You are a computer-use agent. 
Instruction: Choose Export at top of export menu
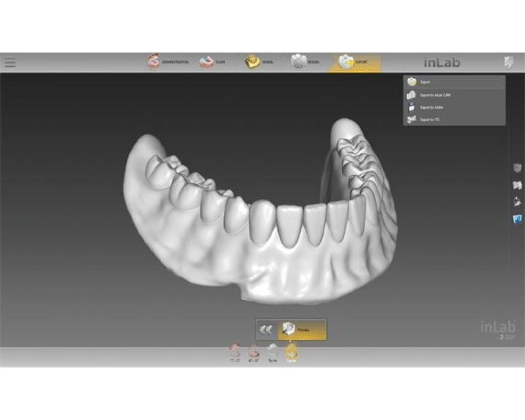pos(454,82)
